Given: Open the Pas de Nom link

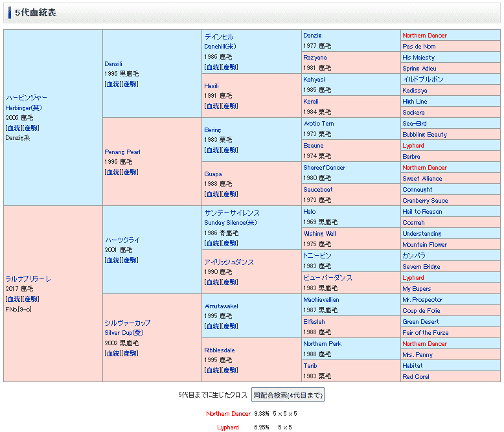Looking at the screenshot, I should click(419, 47).
